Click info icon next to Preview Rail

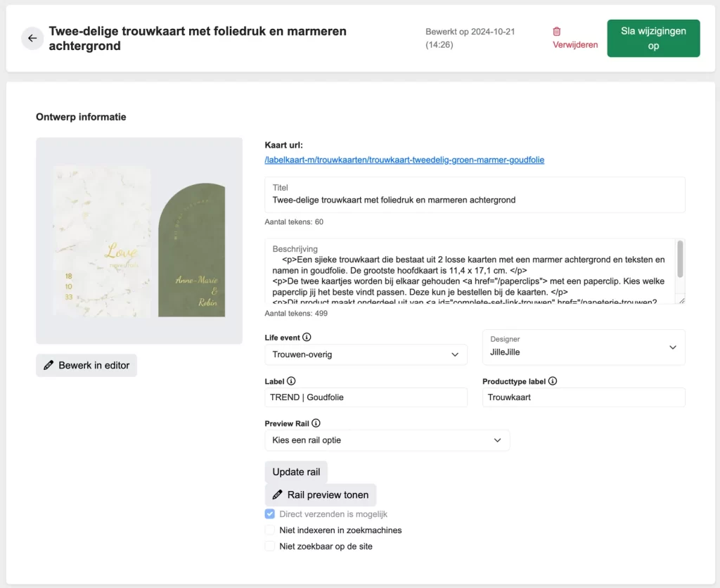click(x=316, y=423)
